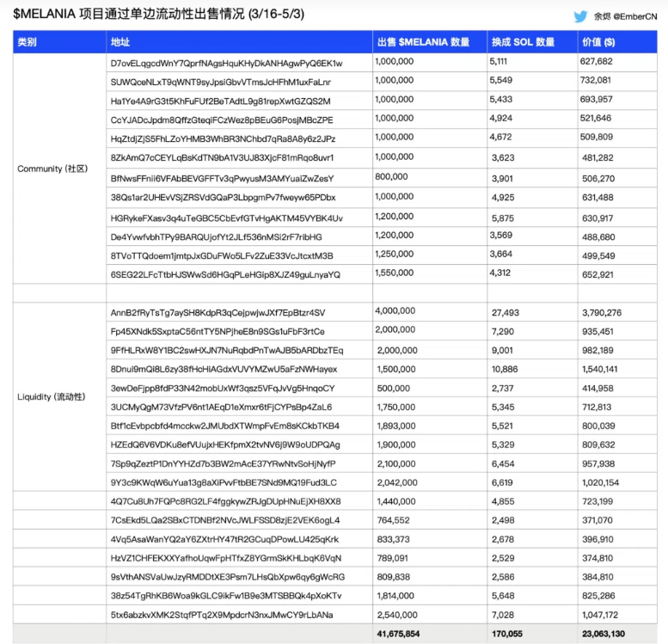Select address starting with 4Vq5AsaWanYQ2a

224,540
